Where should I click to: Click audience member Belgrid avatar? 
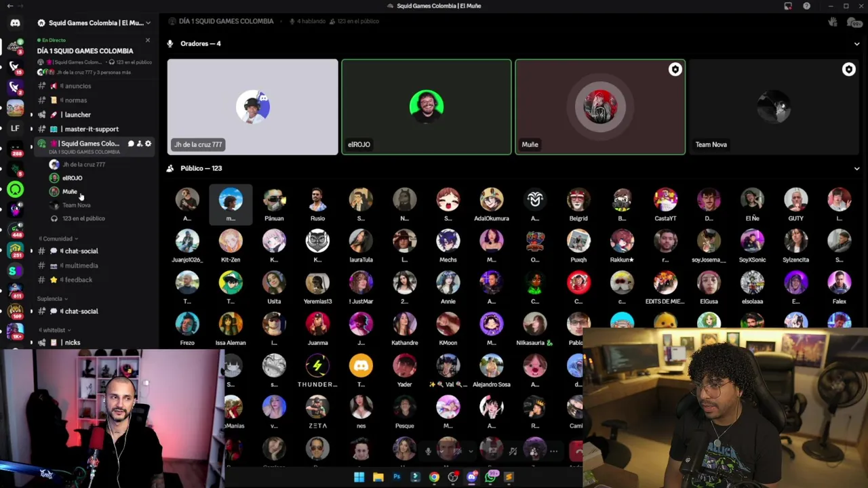pyautogui.click(x=578, y=200)
